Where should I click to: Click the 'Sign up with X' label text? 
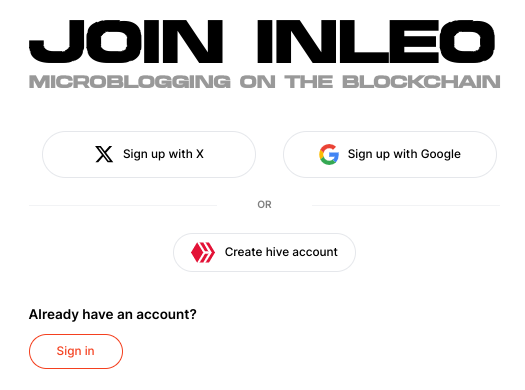click(x=163, y=154)
